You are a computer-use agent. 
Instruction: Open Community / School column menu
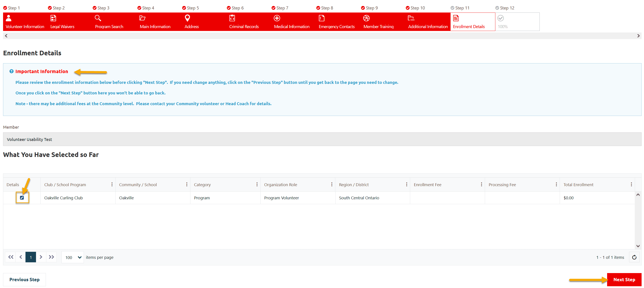coord(187,184)
